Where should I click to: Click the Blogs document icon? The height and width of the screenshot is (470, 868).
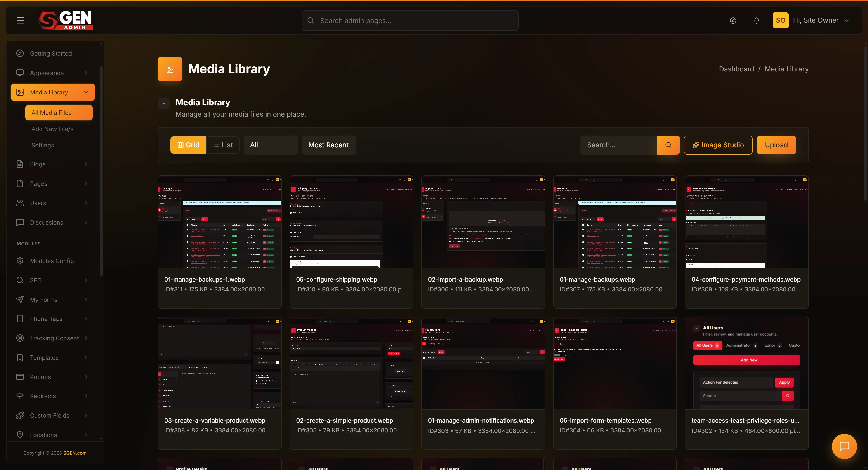coord(20,164)
